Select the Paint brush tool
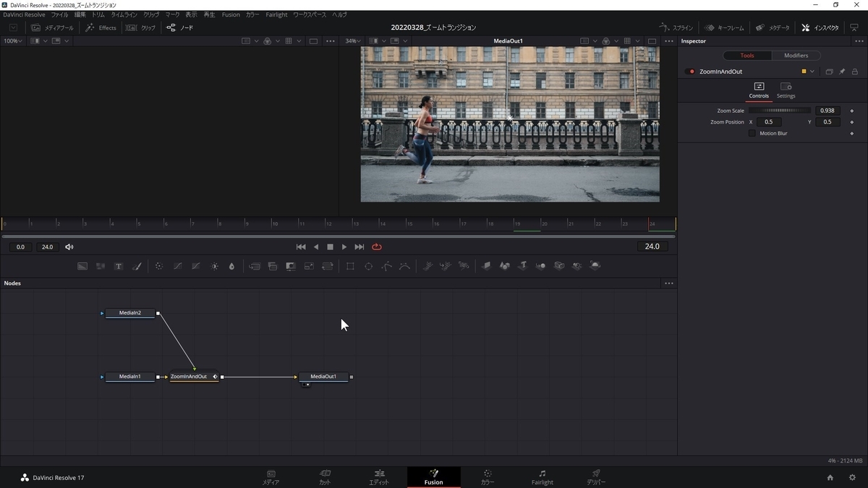This screenshot has height=488, width=868. pyautogui.click(x=137, y=266)
